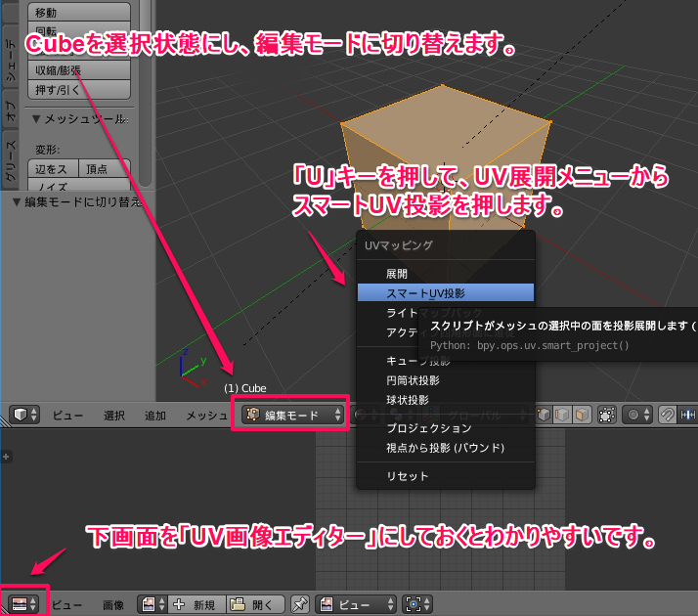Switch to the シェーデ tool shelf tab
Screen dimensions: 698x616
(x=10, y=57)
